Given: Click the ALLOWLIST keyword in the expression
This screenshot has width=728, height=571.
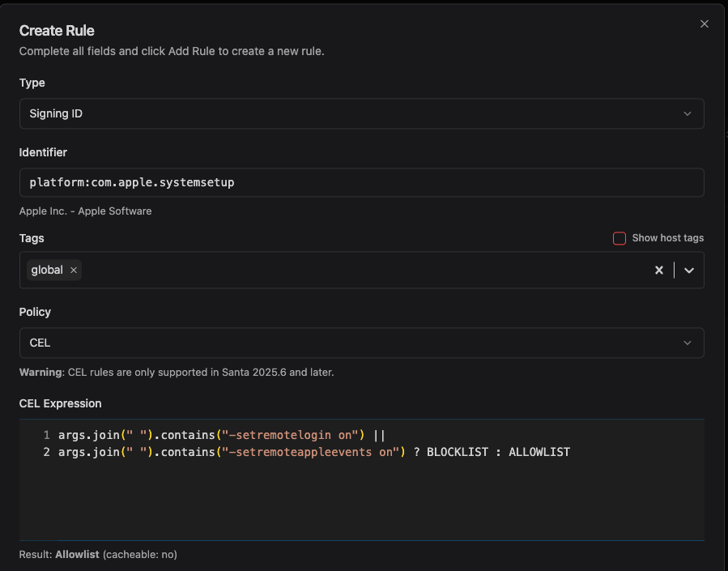Looking at the screenshot, I should 539,452.
